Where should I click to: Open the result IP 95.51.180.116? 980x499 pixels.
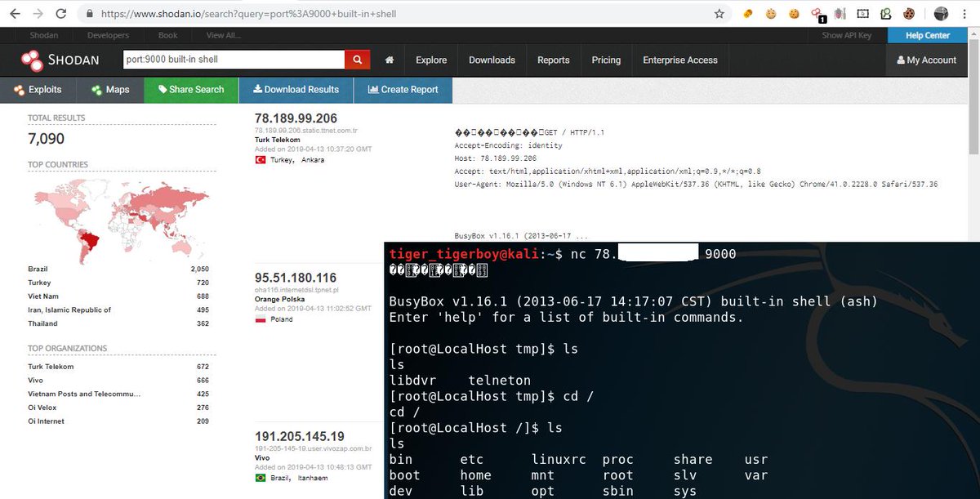coord(296,278)
